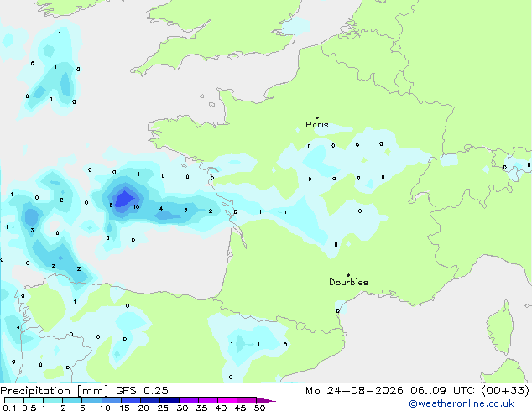The image size is (532, 411).
Task: Click the tapered arrow above 50 in legend
Action: [x=266, y=400]
